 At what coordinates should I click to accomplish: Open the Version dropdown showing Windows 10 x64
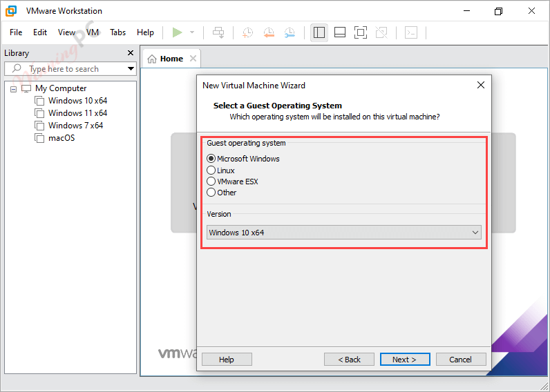point(344,233)
